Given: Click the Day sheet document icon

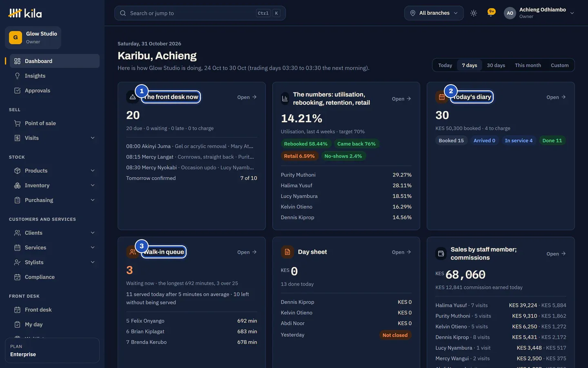Looking at the screenshot, I should [287, 252].
